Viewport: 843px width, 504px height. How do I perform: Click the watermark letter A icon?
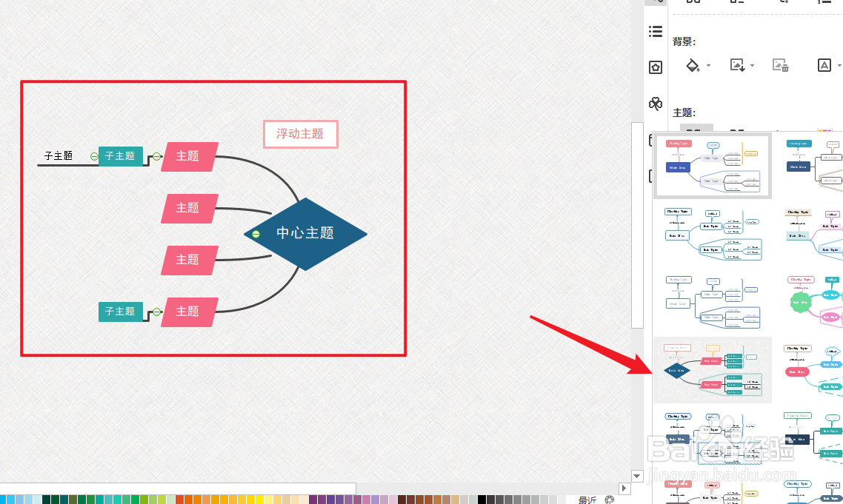[824, 65]
